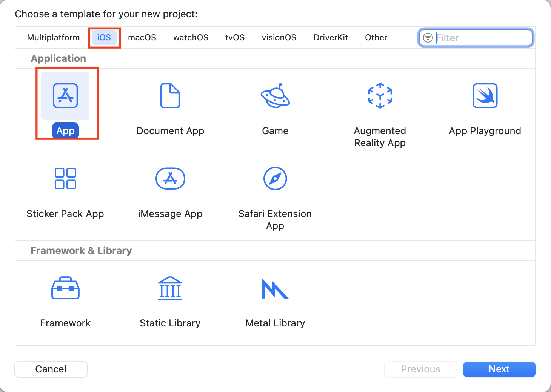The image size is (551, 392).
Task: Click the "Metal Library" label
Action: (x=275, y=323)
